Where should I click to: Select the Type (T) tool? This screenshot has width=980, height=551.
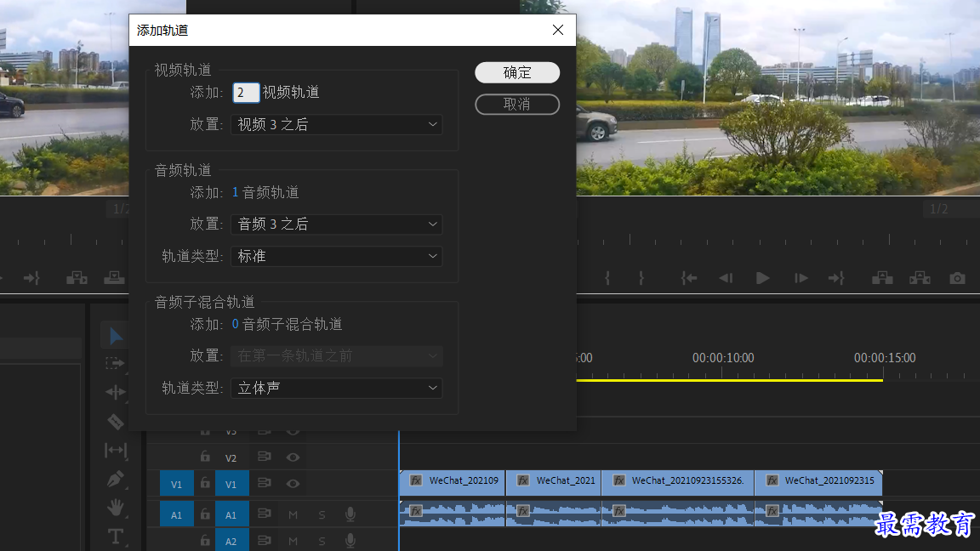pos(116,536)
